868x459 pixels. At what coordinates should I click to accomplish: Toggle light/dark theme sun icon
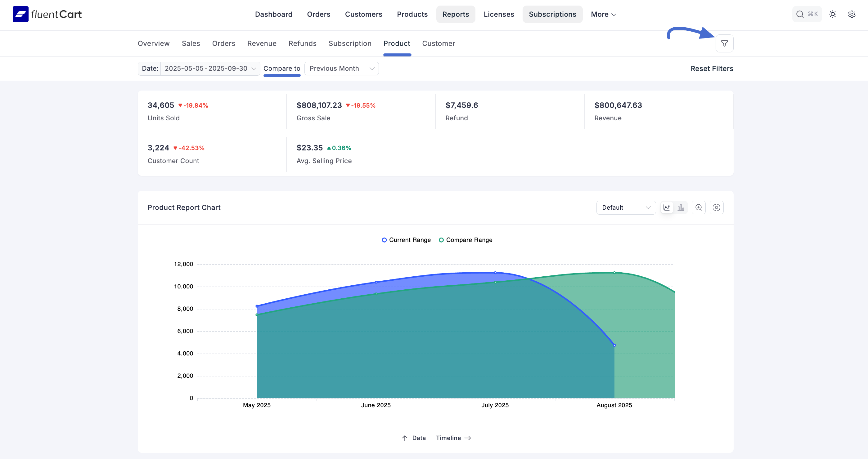coord(833,14)
